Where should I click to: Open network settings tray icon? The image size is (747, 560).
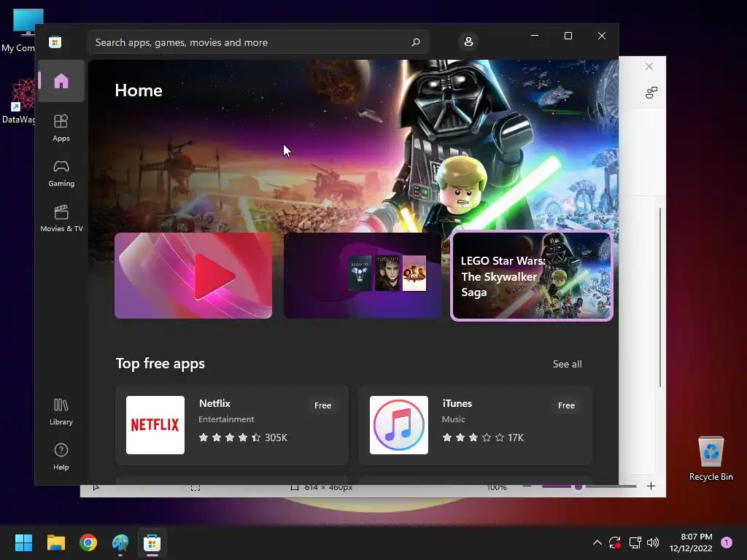pos(635,542)
